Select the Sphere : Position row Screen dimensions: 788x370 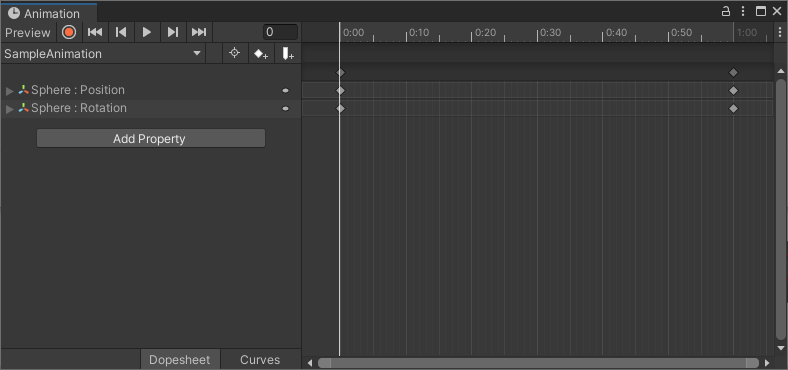151,90
